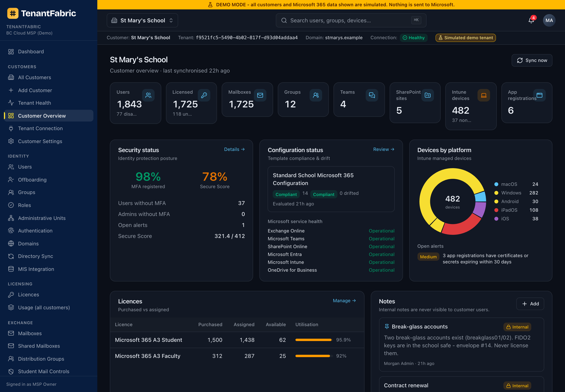Open Shared Mailboxes in sidebar
The height and width of the screenshot is (392, 565).
tap(49, 346)
